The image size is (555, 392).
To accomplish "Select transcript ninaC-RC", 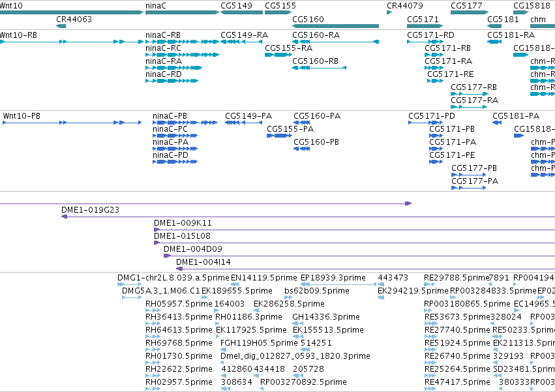I will coord(163,48).
